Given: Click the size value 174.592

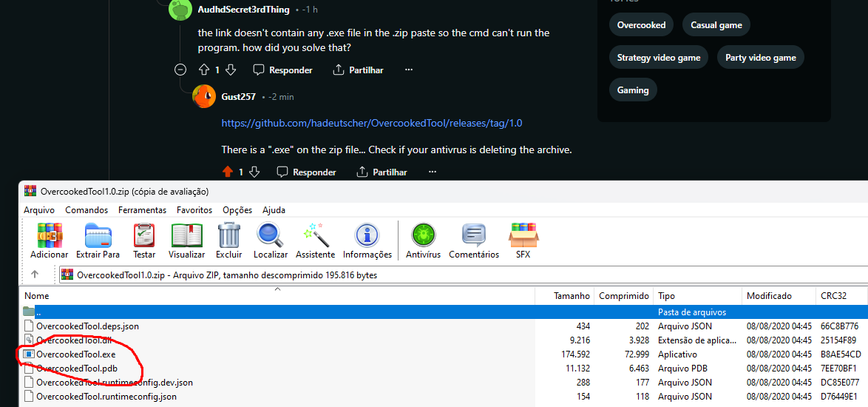Looking at the screenshot, I should tap(575, 354).
